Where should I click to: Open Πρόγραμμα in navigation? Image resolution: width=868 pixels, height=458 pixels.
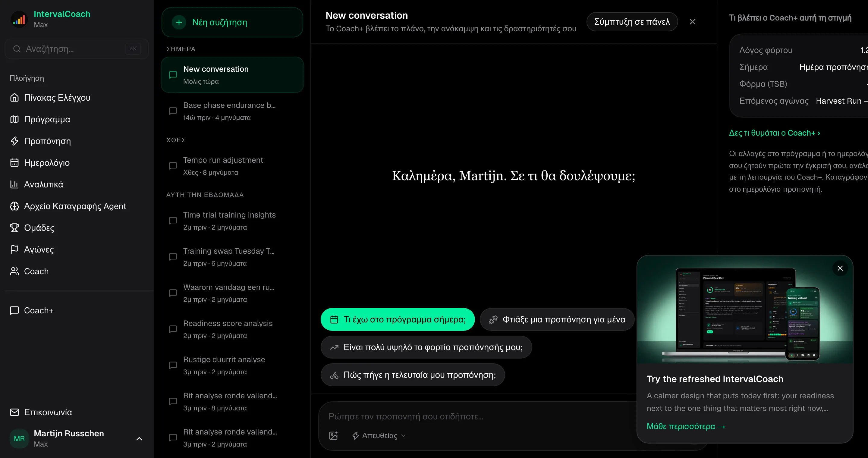[77, 119]
